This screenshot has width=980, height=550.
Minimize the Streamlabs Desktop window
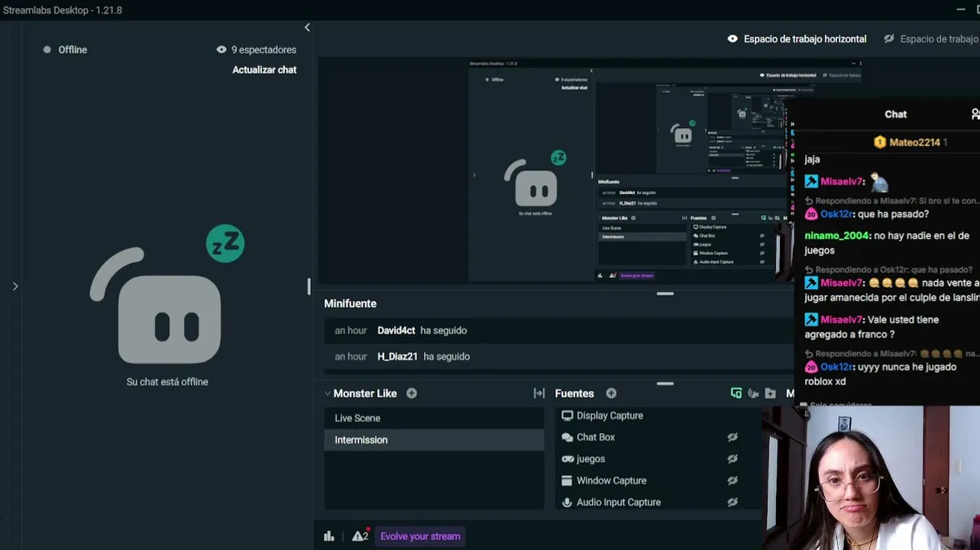point(961,9)
